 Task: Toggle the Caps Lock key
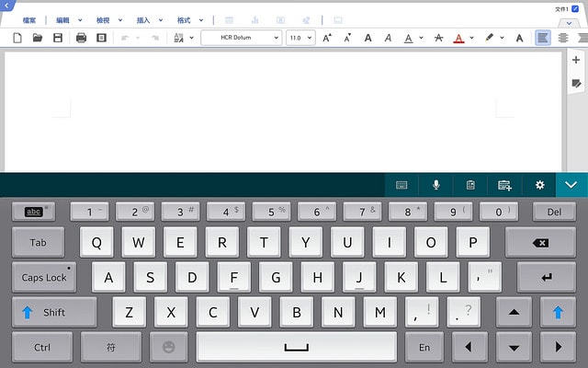pyautogui.click(x=44, y=277)
